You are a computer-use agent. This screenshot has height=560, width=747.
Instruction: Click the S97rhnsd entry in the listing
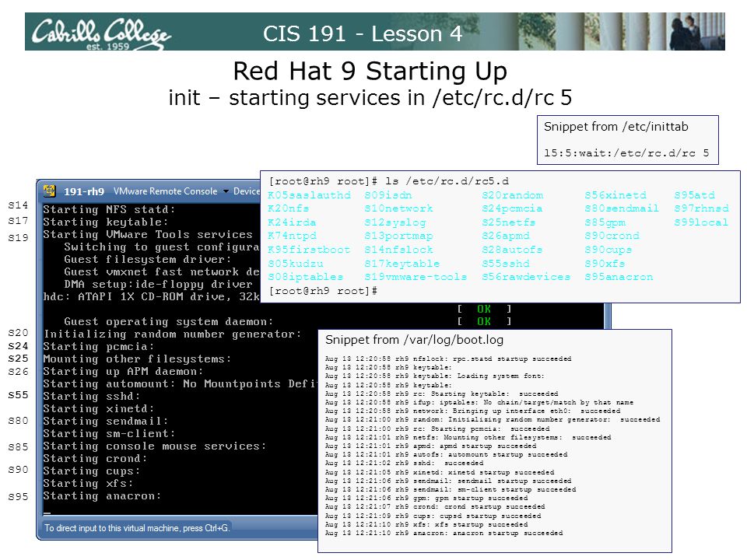click(x=701, y=208)
